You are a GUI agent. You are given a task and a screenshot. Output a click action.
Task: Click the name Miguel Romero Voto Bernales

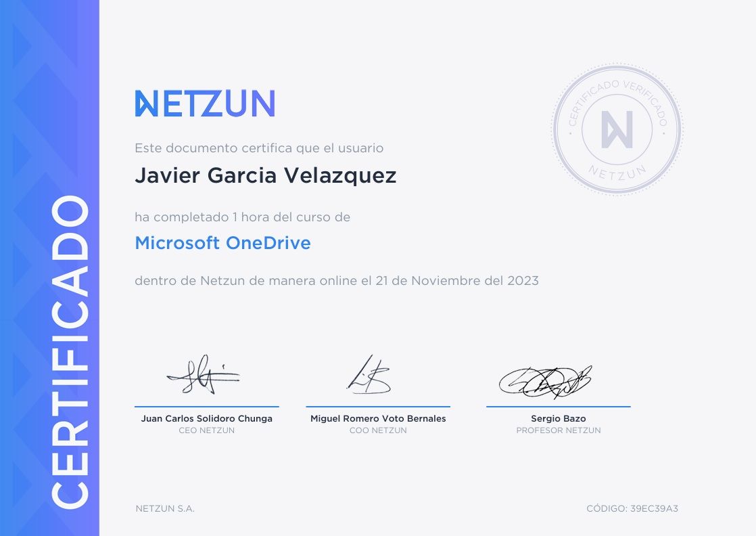click(x=378, y=419)
